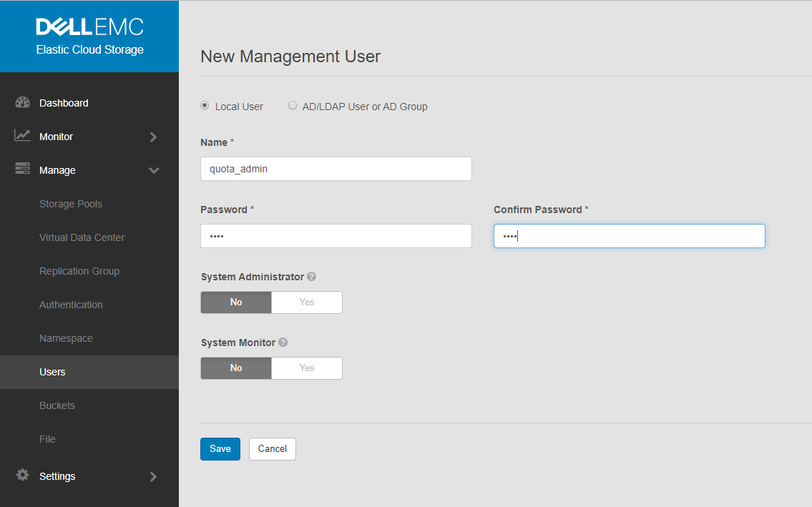Enable System Monitor by clicking Yes
This screenshot has width=812, height=507.
(x=306, y=368)
